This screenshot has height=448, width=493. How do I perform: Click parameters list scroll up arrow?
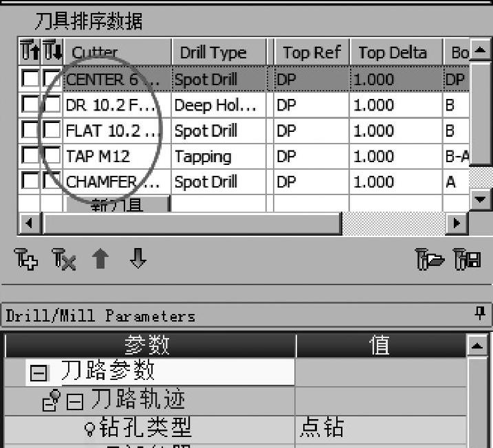tap(477, 346)
